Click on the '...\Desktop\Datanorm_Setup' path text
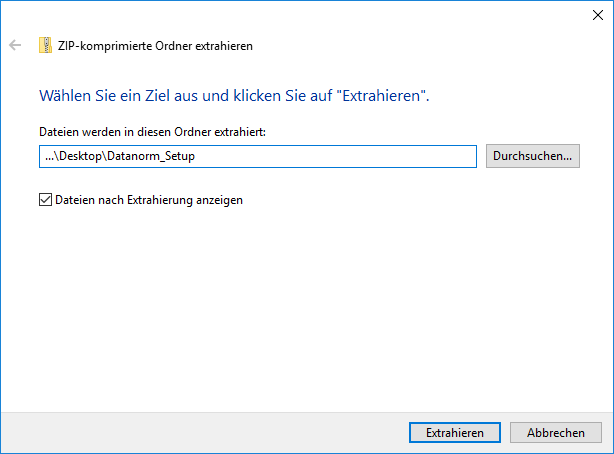Screen dimensions: 614x454 point(120,156)
